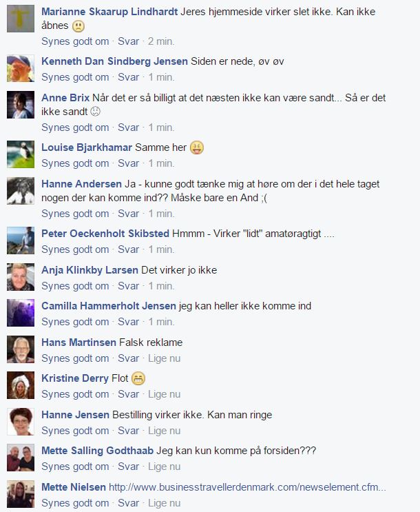The width and height of the screenshot is (420, 512).
Task: Like Hans Martinsen's 'Falsk reklame' comment
Action: (75, 358)
